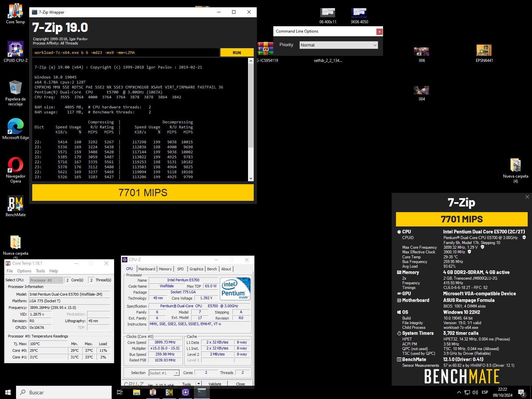The image size is (532, 399).
Task: Click the Validate button in CPU-Z
Action: point(215,384)
